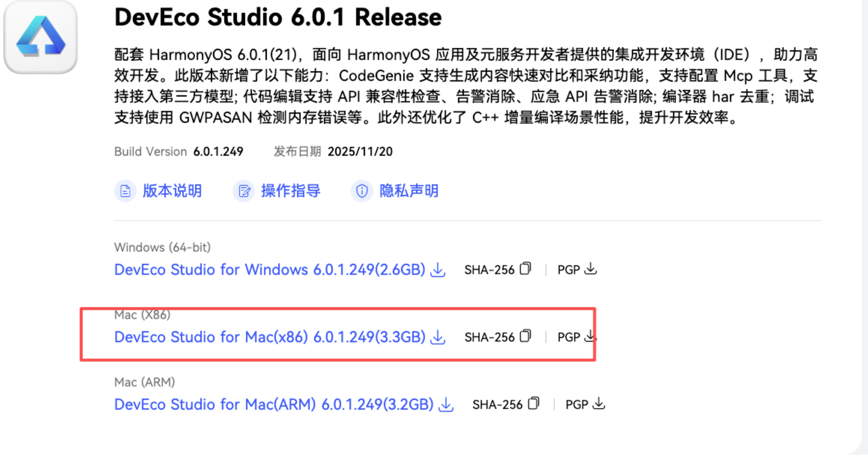The width and height of the screenshot is (868, 463).
Task: Download the PGP signature for Mac(x86)
Action: [589, 336]
